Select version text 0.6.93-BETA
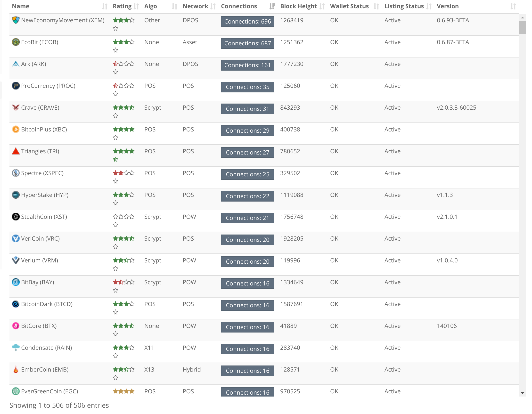 point(453,20)
